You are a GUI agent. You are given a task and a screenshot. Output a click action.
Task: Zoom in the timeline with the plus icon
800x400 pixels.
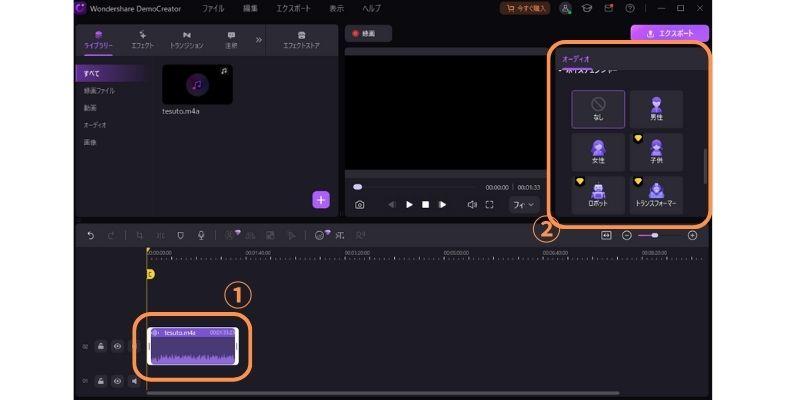point(692,235)
